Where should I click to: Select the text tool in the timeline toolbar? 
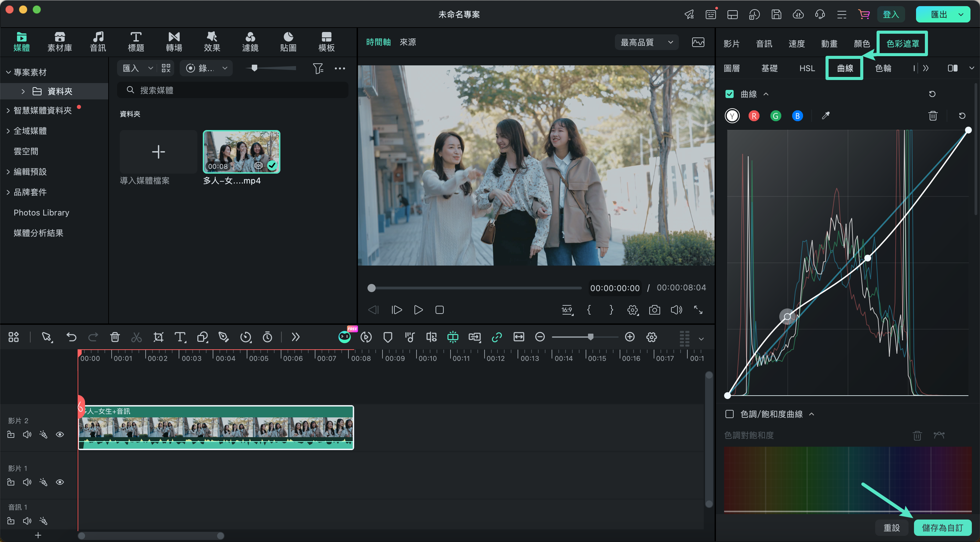tap(180, 337)
